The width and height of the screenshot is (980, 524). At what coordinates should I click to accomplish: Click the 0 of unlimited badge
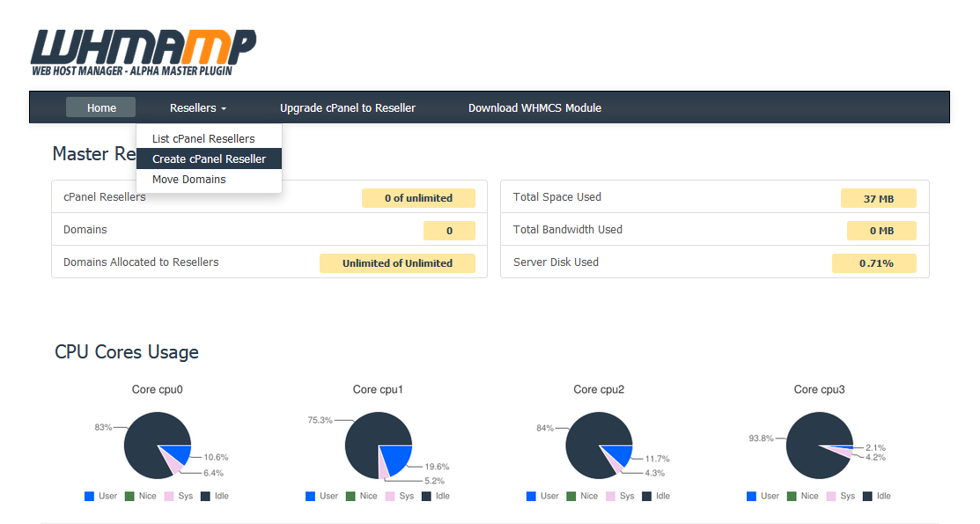tap(418, 198)
